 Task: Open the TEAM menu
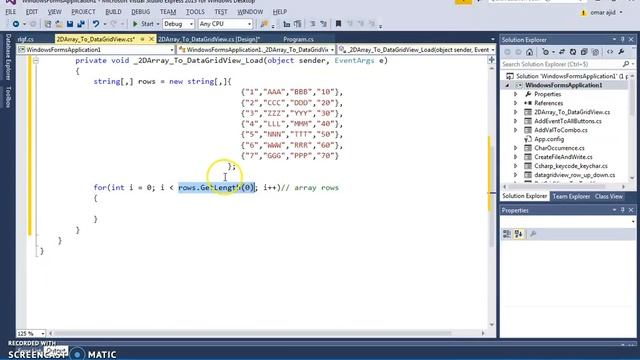click(168, 12)
